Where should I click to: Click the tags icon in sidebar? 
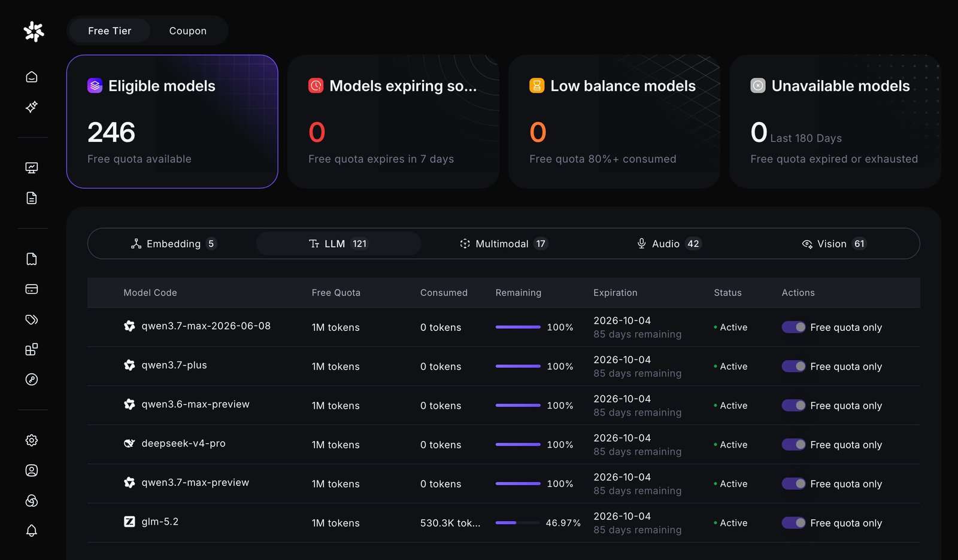point(32,319)
